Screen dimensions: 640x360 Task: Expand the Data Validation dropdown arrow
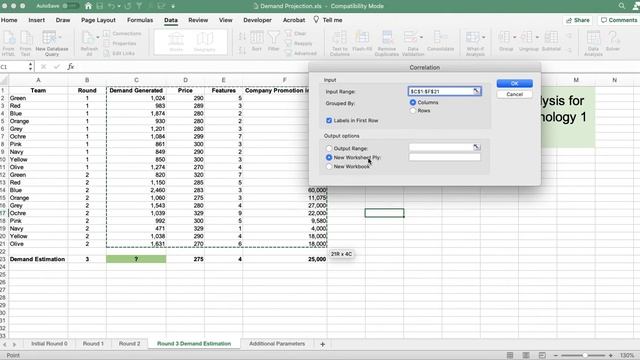click(x=421, y=37)
